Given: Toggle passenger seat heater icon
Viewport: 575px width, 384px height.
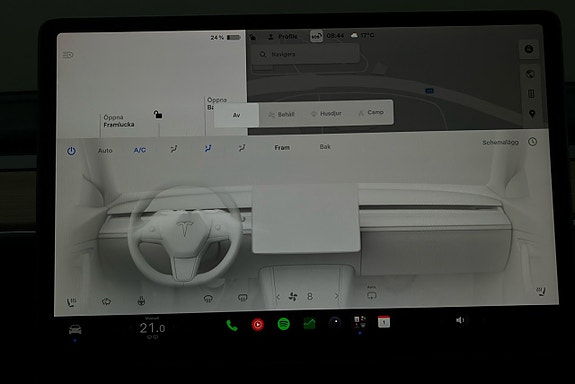Looking at the screenshot, I should 541,292.
